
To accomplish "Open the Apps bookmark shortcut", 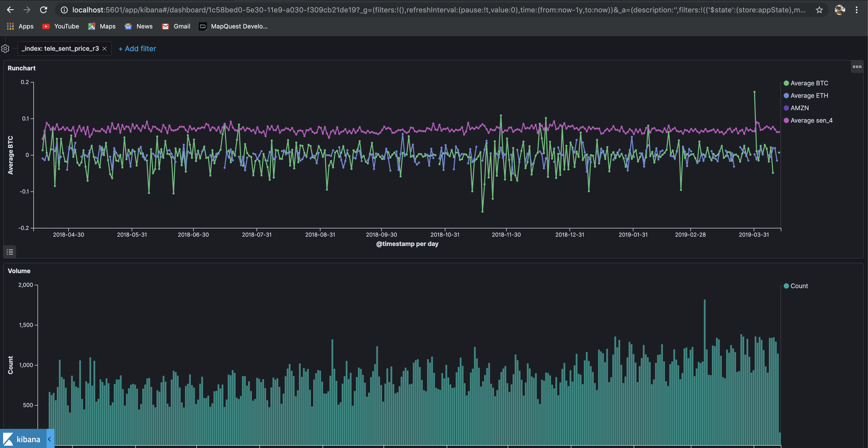I will pyautogui.click(x=20, y=26).
